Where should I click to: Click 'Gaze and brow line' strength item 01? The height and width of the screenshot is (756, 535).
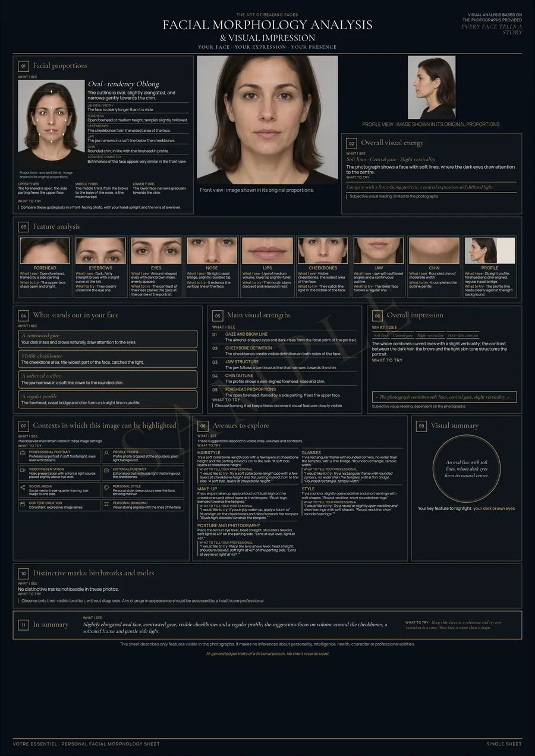284,337
